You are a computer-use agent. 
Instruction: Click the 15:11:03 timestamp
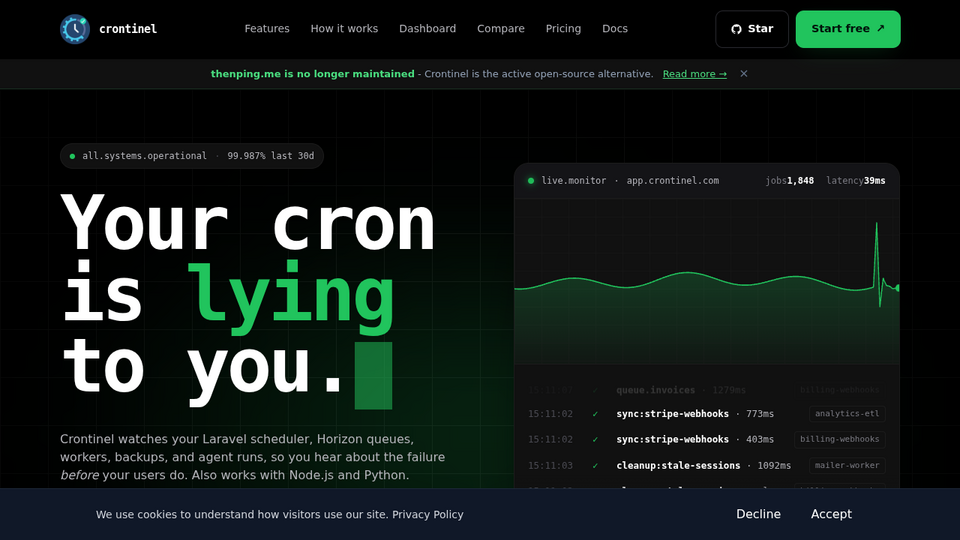pos(550,466)
